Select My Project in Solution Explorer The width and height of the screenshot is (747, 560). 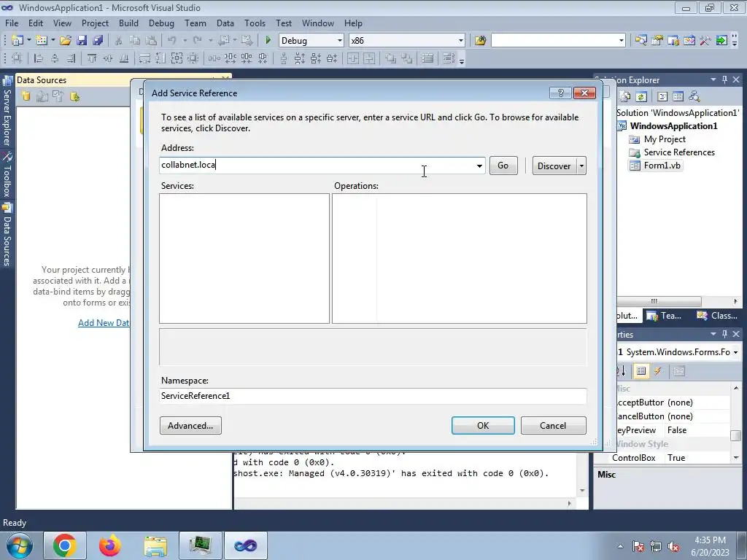tap(664, 139)
